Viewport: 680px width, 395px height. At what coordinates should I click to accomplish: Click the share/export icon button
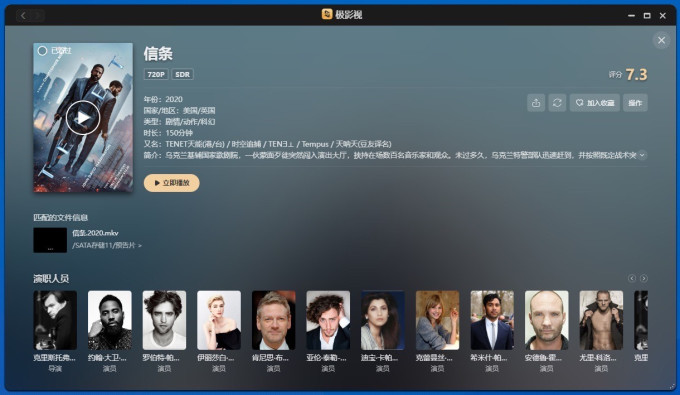click(x=536, y=103)
